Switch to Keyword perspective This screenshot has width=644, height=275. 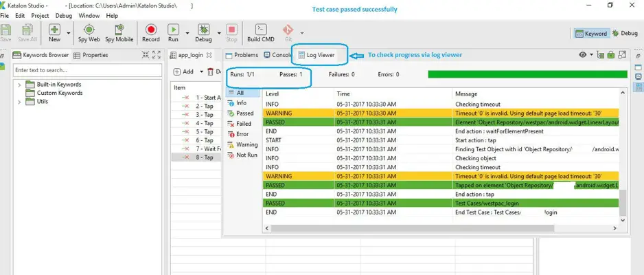pyautogui.click(x=591, y=33)
